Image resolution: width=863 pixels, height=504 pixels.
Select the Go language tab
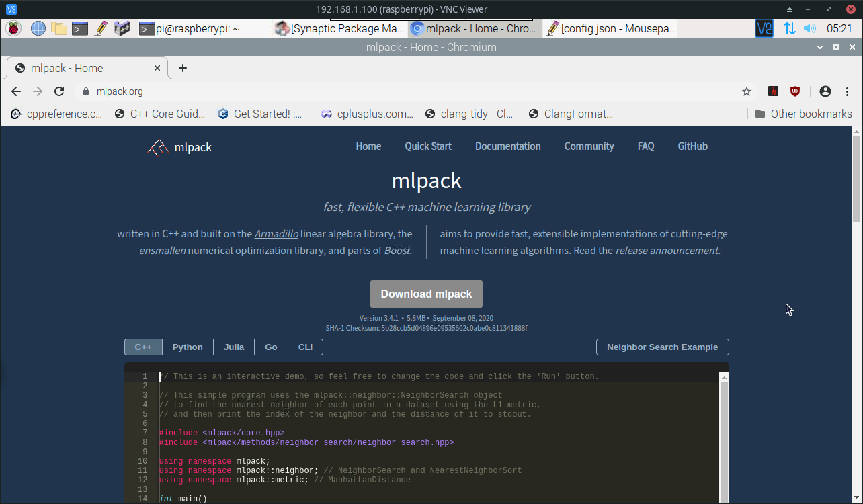(x=272, y=347)
